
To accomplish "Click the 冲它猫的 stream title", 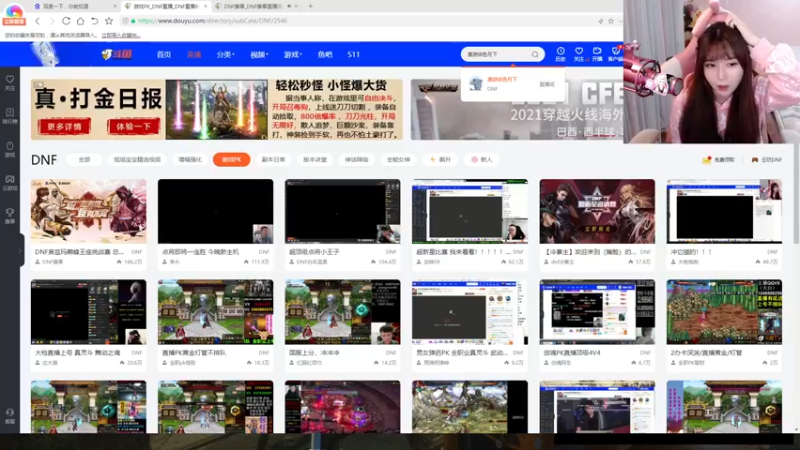I will point(691,252).
